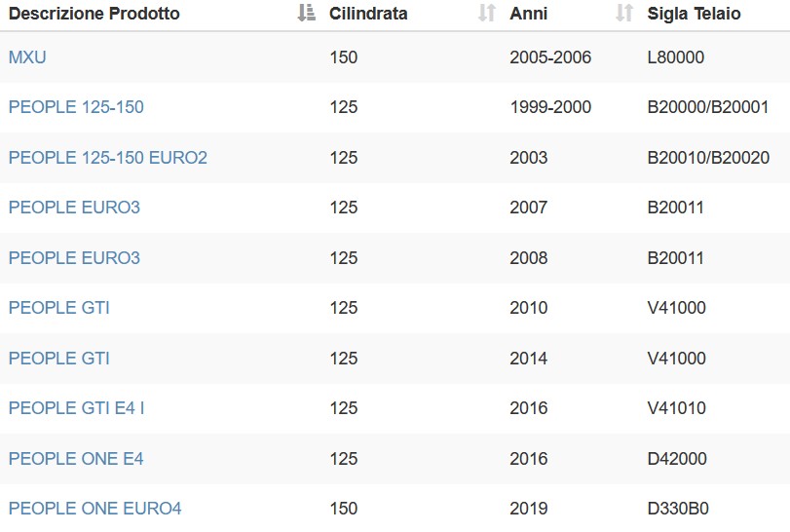Open PEOPLE GTI link for 2014
790x532 pixels.
pos(59,358)
